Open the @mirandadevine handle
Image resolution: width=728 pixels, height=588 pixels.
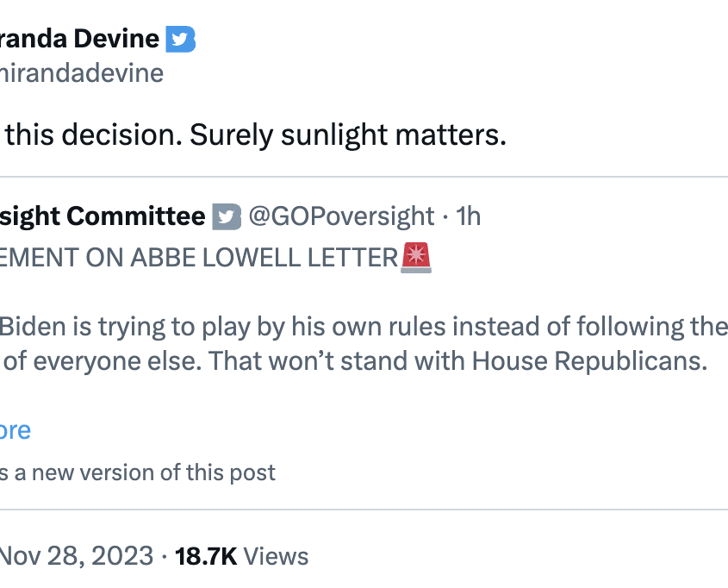coord(82,73)
